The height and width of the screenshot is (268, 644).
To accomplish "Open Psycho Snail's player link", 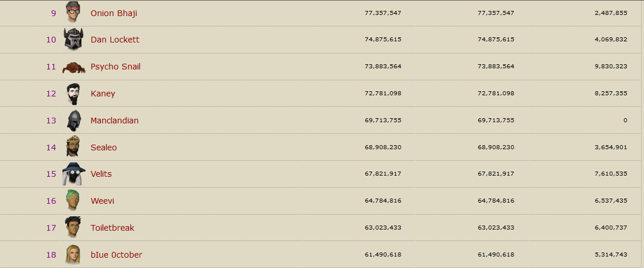I will (x=115, y=67).
